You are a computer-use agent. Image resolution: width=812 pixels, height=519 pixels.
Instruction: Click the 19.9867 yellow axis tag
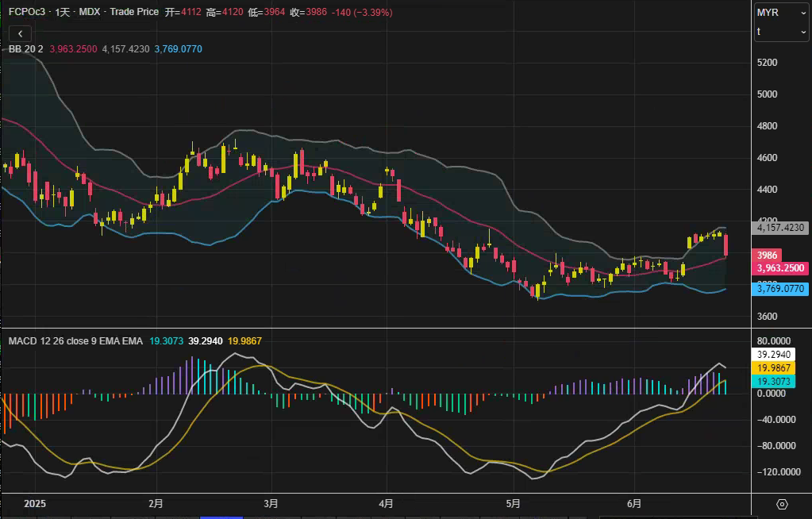click(773, 367)
